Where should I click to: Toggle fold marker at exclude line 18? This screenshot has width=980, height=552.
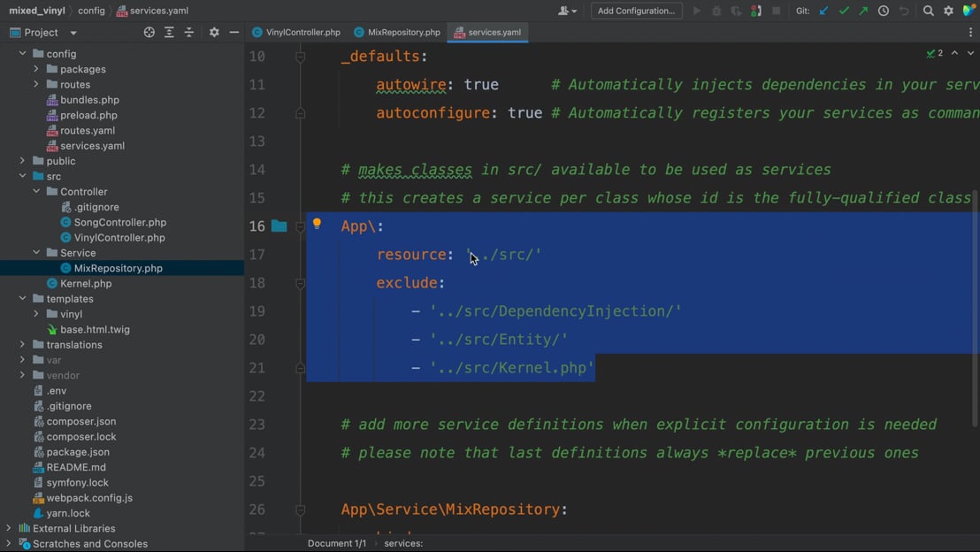[x=301, y=283]
